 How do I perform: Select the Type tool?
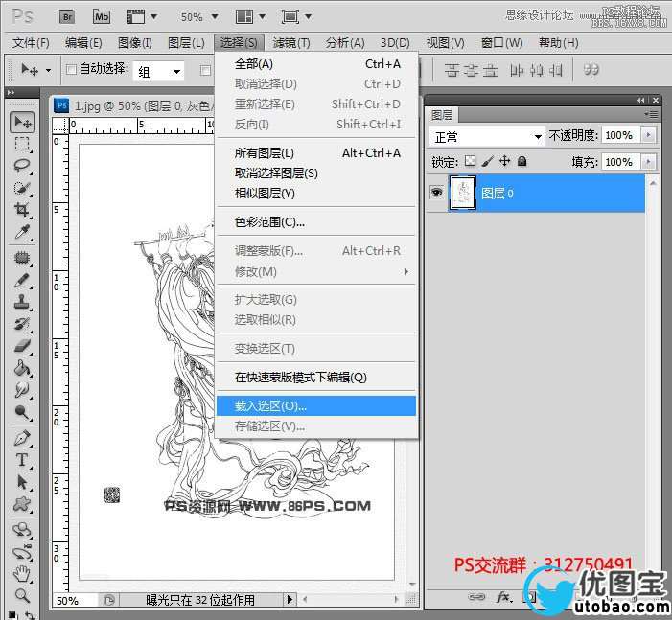(x=22, y=459)
